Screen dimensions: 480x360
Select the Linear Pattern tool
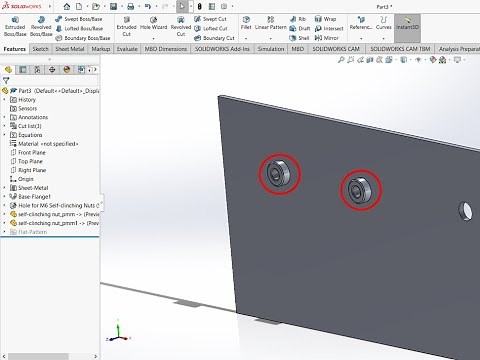[271, 23]
